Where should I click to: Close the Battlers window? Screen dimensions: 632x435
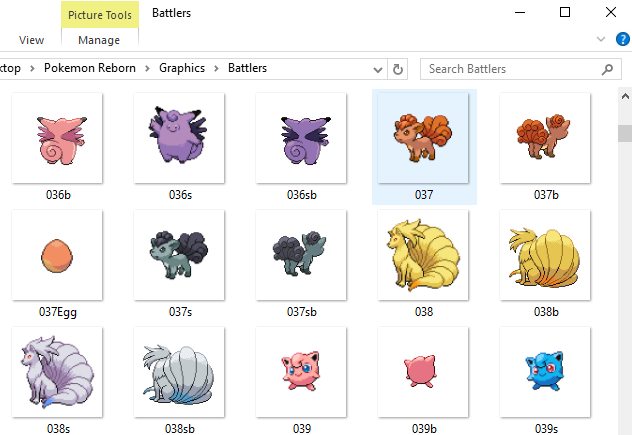click(x=611, y=12)
